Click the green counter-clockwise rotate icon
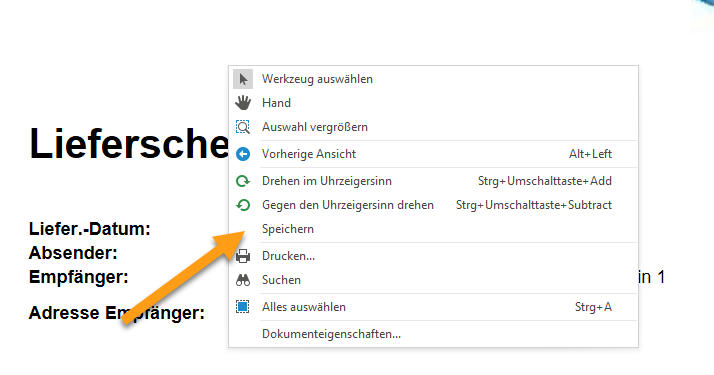Viewport: 714px width, 375px height. 243,205
